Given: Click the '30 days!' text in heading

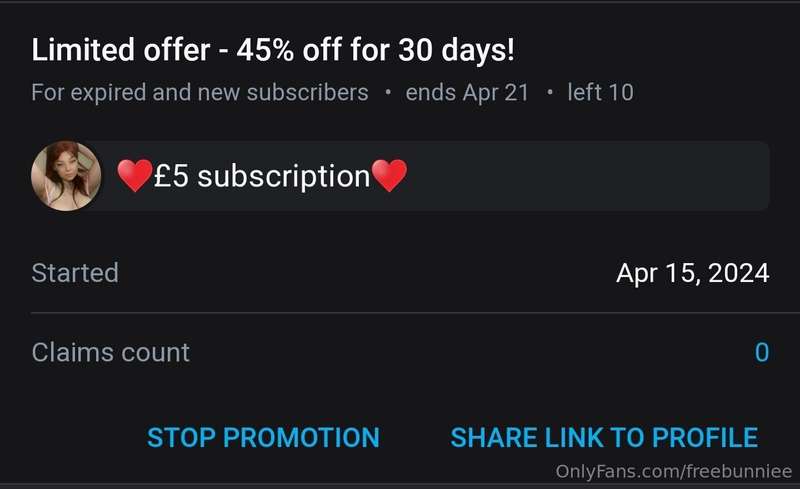Looking at the screenshot, I should (456, 50).
